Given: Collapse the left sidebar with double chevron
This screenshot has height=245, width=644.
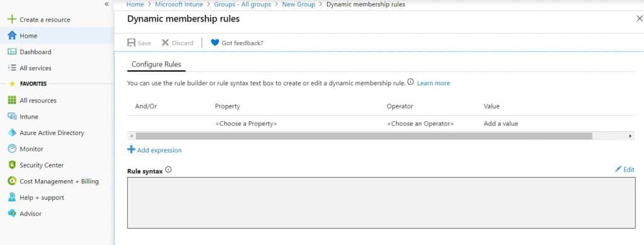Looking at the screenshot, I should [x=107, y=4].
